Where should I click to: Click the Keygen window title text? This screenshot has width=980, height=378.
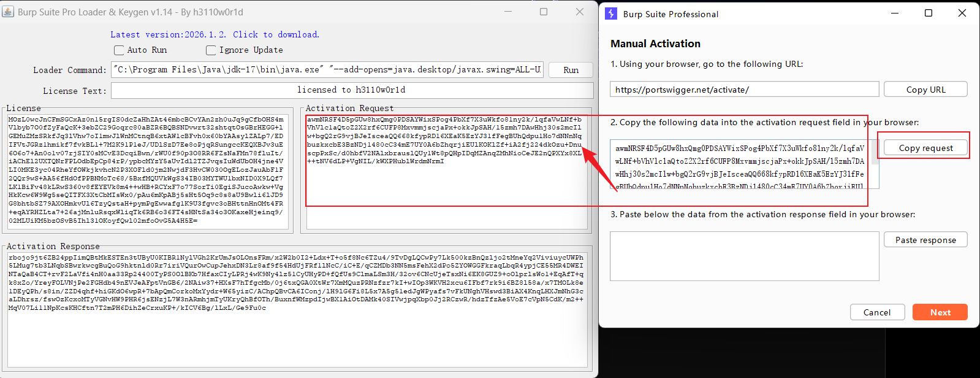point(131,12)
